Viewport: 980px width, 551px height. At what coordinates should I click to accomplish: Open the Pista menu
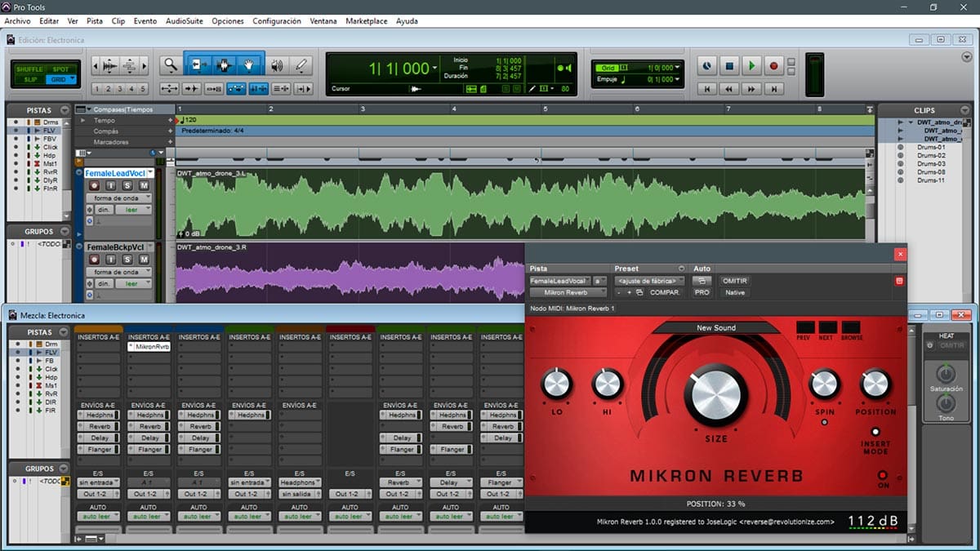pyautogui.click(x=95, y=21)
